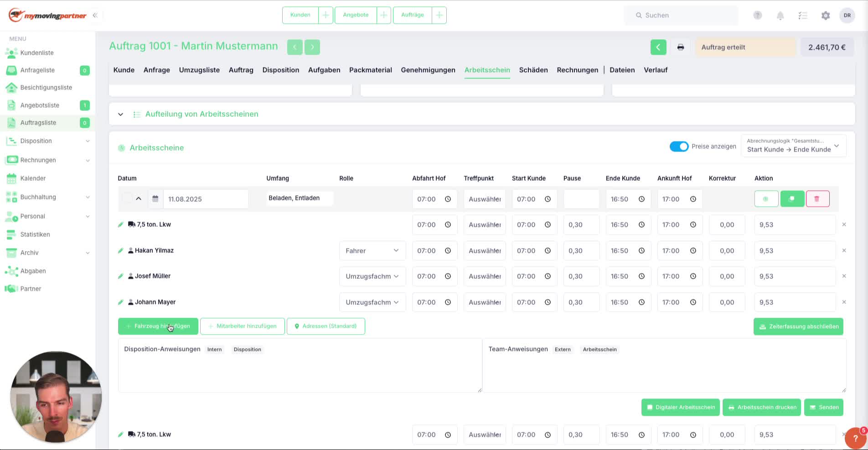
Task: Collapse the sidebar with the double-chevron icon
Action: pyautogui.click(x=95, y=16)
